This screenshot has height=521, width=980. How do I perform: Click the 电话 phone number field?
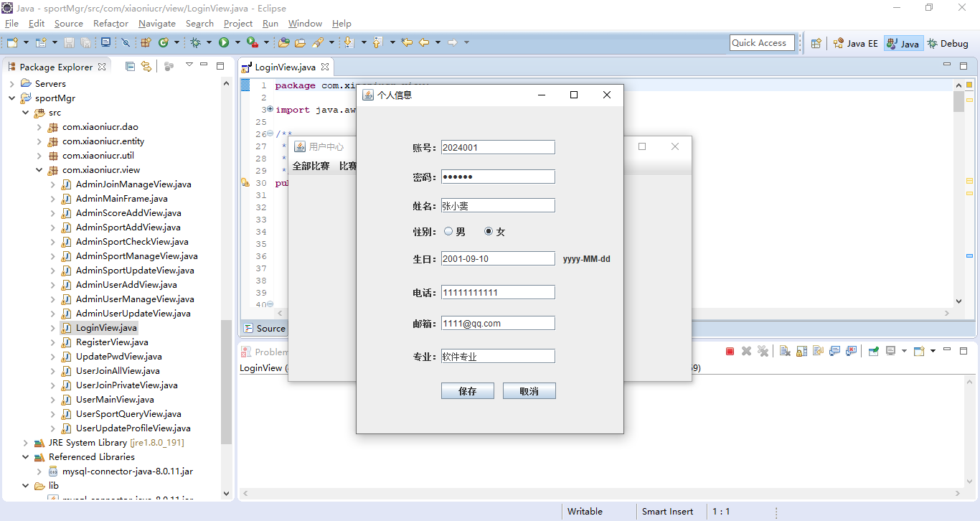click(498, 292)
